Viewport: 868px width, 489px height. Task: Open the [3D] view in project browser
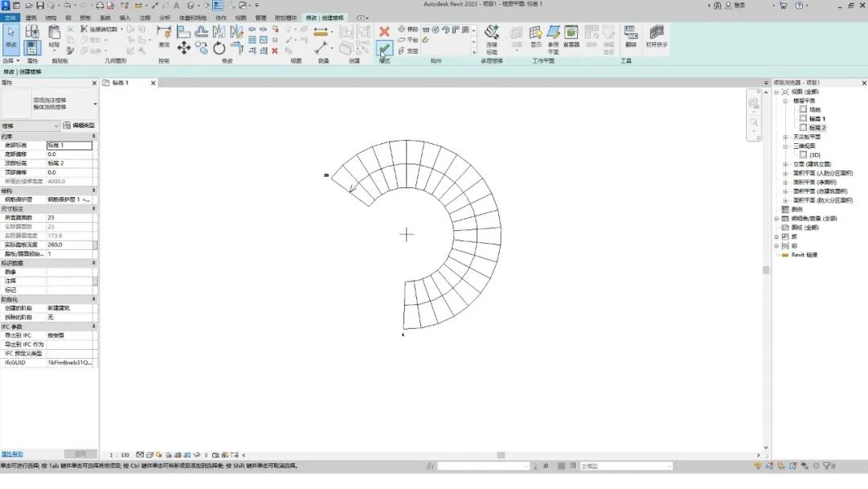coord(815,155)
